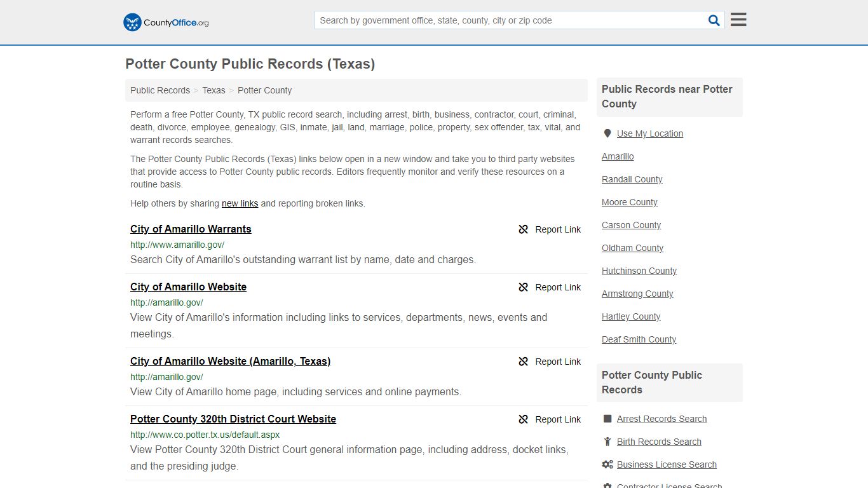Open Arrest Records Search link

pyautogui.click(x=661, y=419)
